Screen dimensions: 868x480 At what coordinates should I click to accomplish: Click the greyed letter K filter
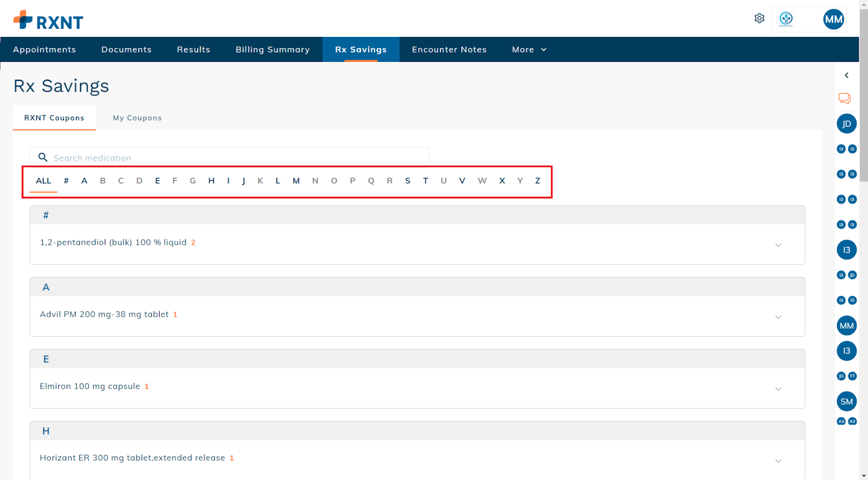260,181
